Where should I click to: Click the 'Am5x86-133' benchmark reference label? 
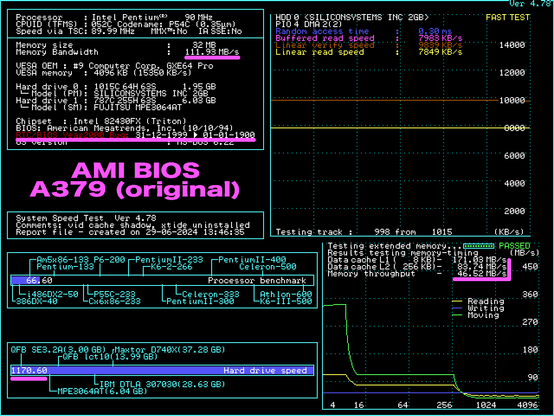(63, 260)
